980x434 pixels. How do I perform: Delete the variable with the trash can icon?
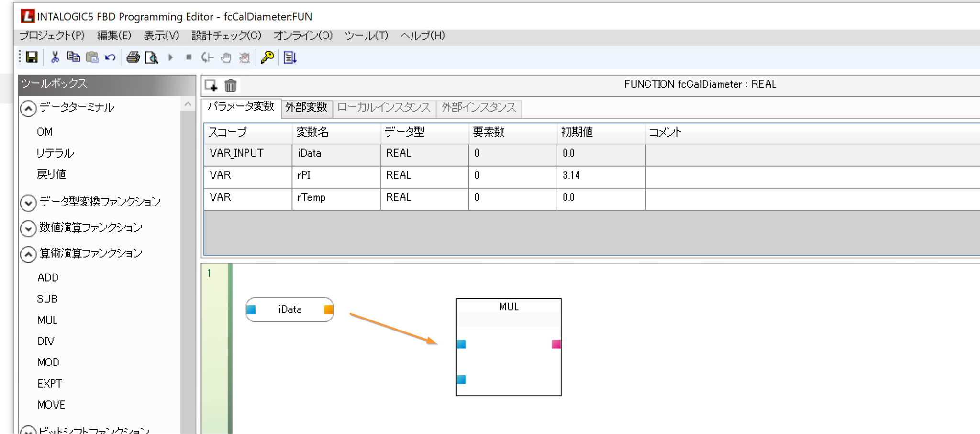click(x=231, y=86)
